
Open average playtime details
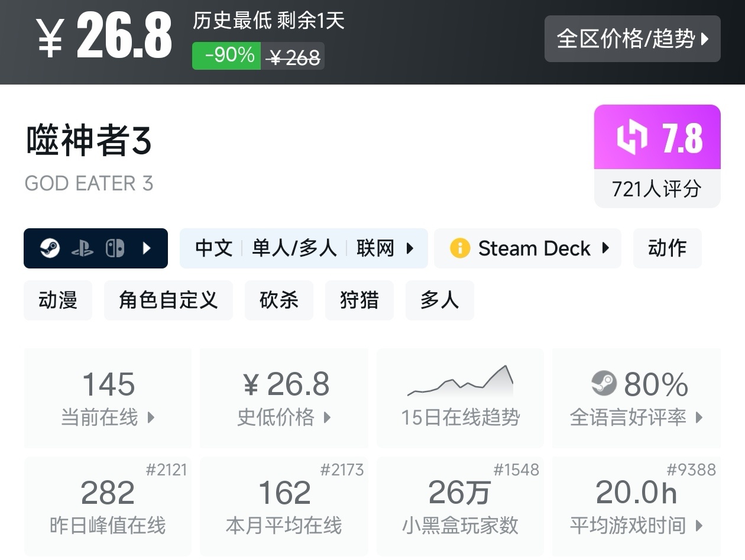pyautogui.click(x=636, y=506)
